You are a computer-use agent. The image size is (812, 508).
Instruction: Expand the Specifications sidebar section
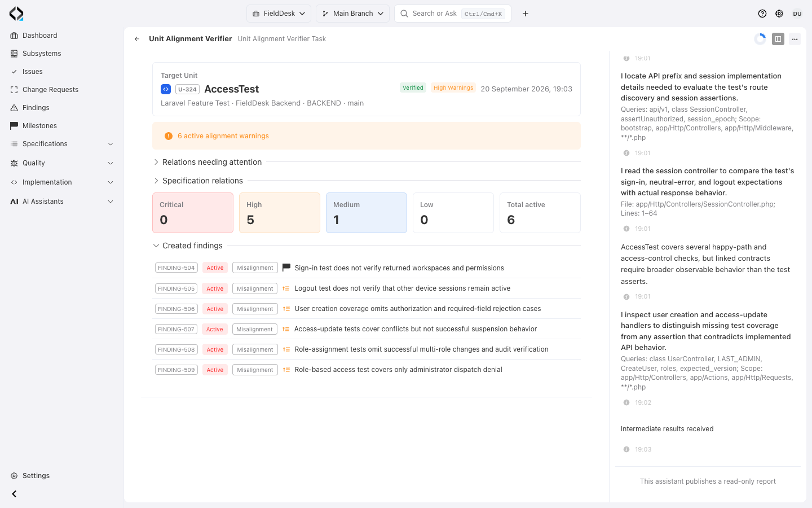[62, 144]
